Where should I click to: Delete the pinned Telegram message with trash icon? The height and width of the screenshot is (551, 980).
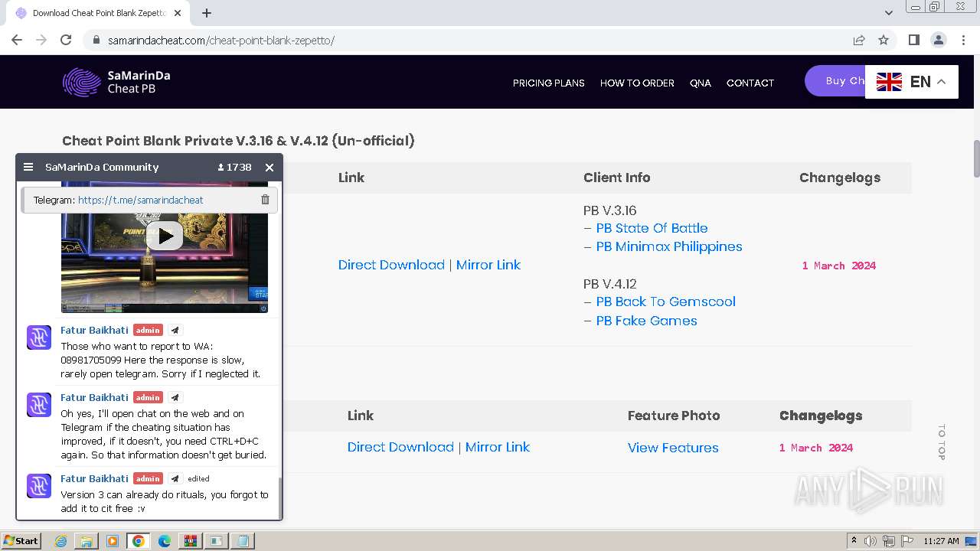click(x=265, y=200)
